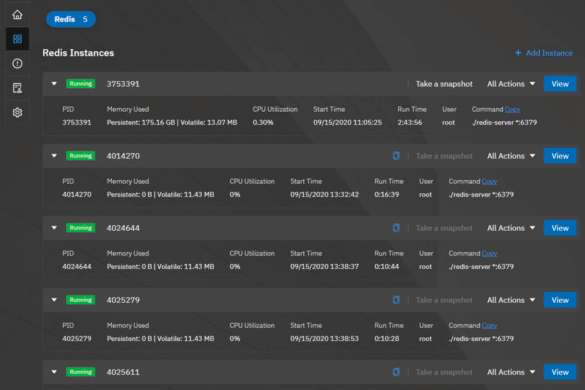Click instance title 3753391 in header

(123, 84)
